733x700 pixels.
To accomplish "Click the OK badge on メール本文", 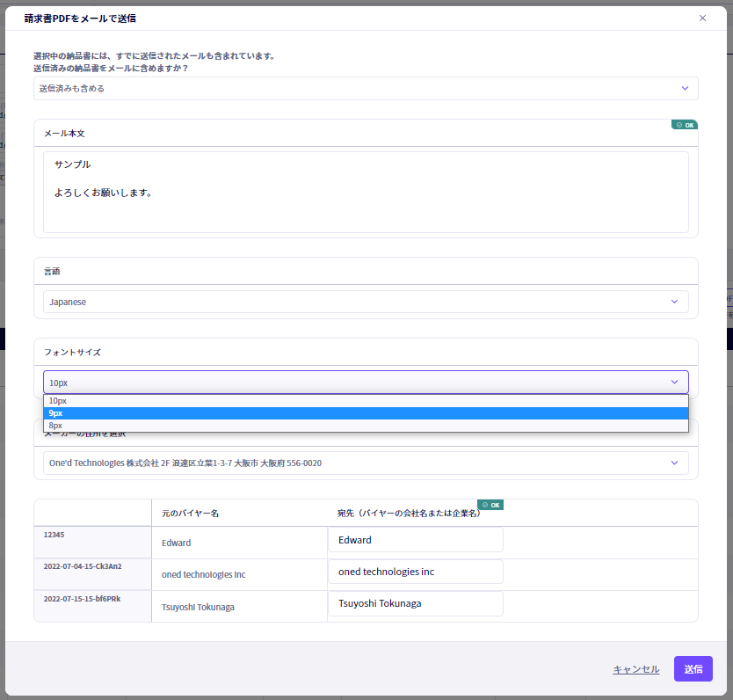I will click(x=685, y=125).
